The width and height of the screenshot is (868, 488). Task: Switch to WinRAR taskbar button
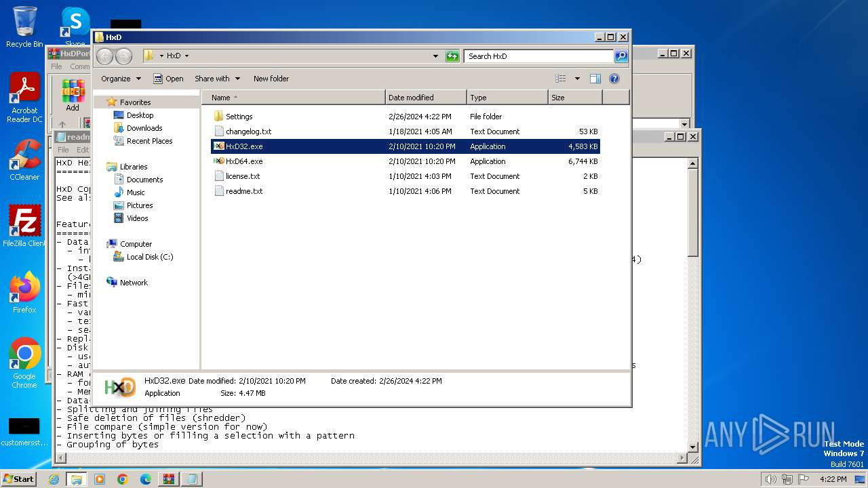tap(168, 479)
